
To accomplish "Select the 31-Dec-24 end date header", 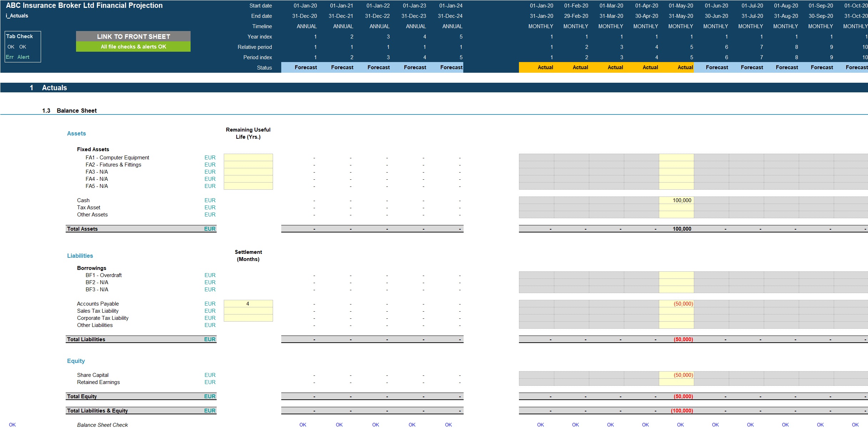I will point(450,16).
